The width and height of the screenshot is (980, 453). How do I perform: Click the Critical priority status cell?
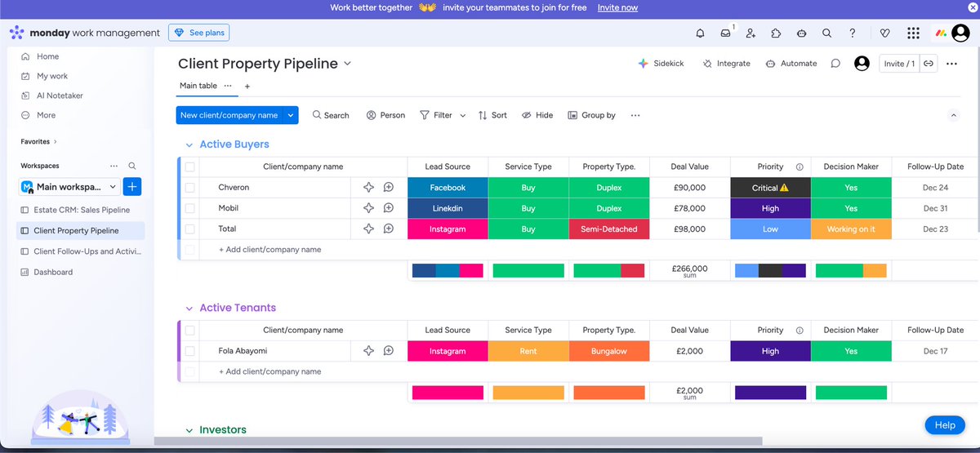point(770,187)
